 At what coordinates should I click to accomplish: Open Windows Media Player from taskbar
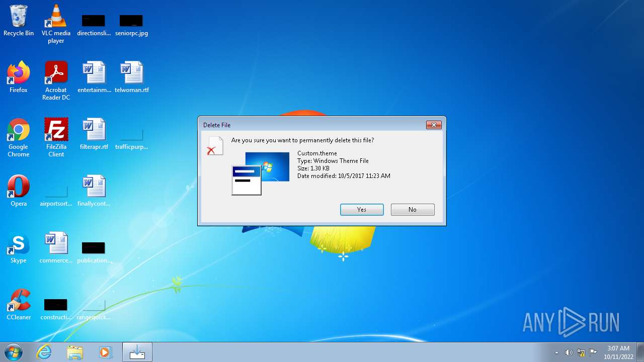coord(105,352)
